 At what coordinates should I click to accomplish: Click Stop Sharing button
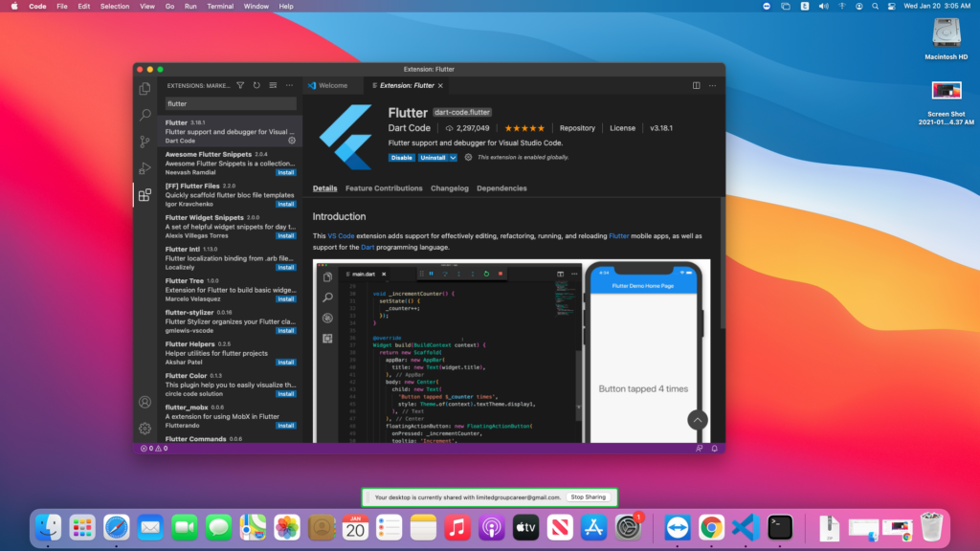pos(589,497)
